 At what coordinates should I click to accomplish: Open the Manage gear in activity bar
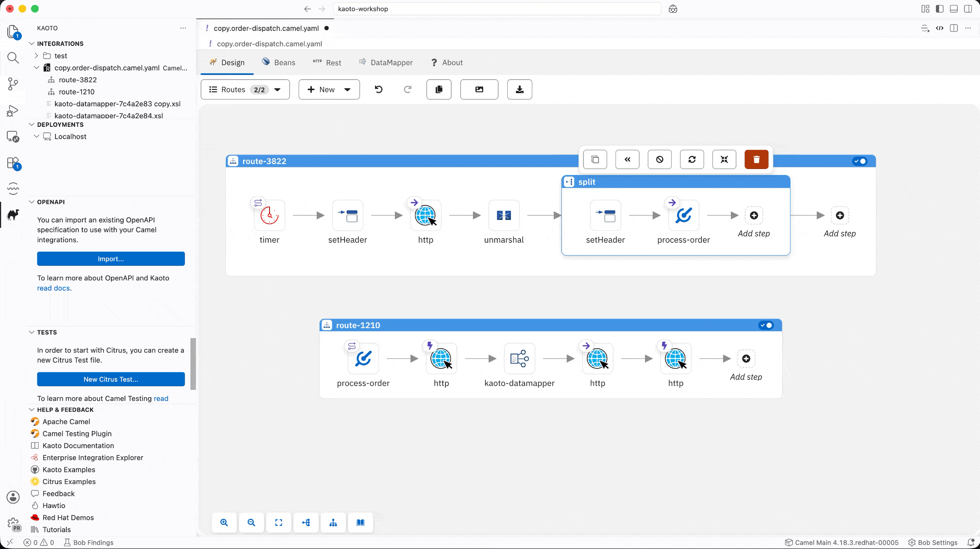pos(13,524)
